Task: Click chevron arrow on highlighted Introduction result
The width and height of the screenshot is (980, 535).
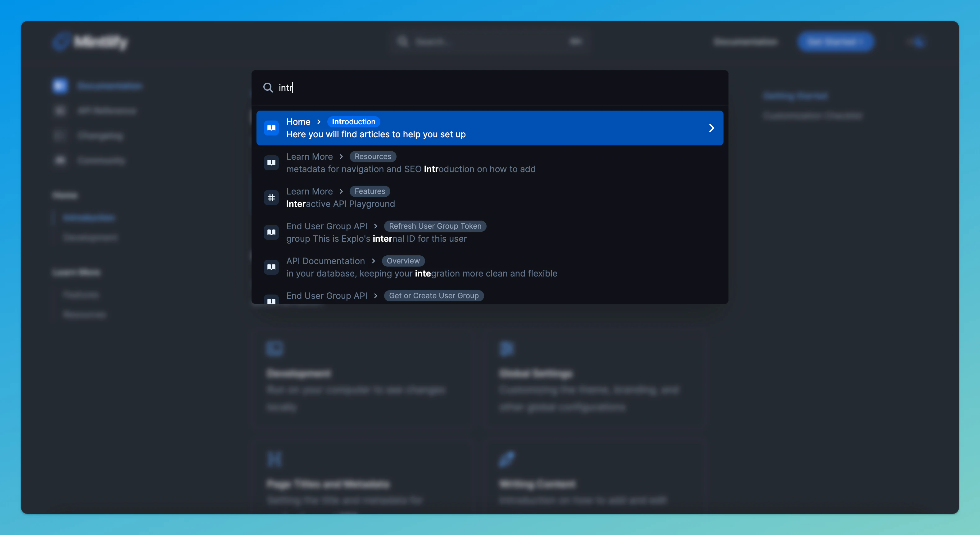Action: point(711,128)
